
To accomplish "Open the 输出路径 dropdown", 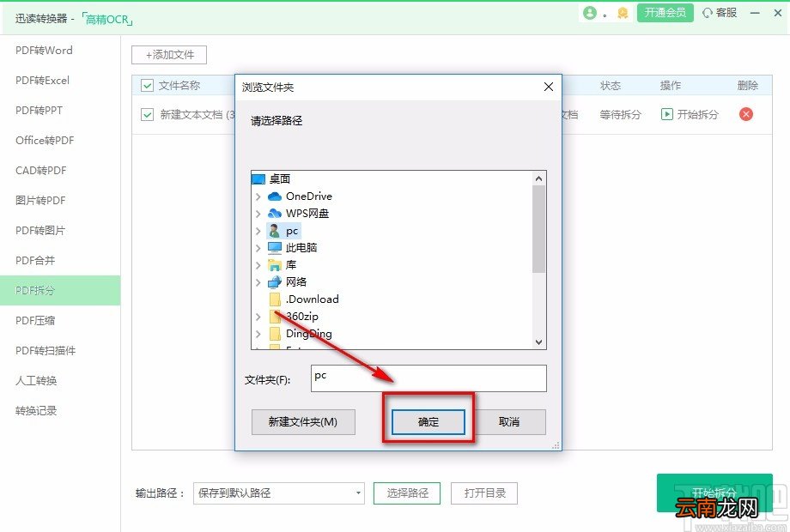I will coord(278,493).
